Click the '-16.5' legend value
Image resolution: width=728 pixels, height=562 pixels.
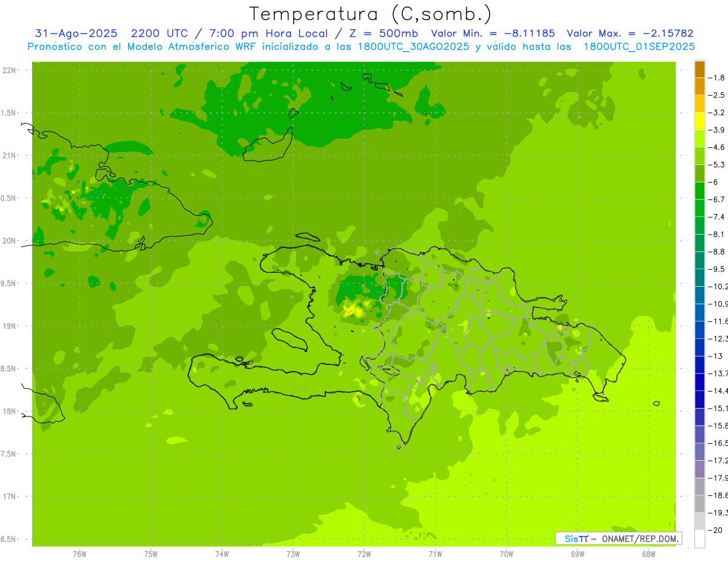point(718,443)
